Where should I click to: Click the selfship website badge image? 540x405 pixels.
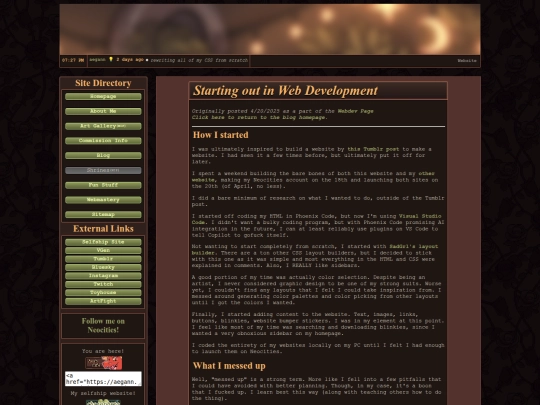click(x=103, y=402)
